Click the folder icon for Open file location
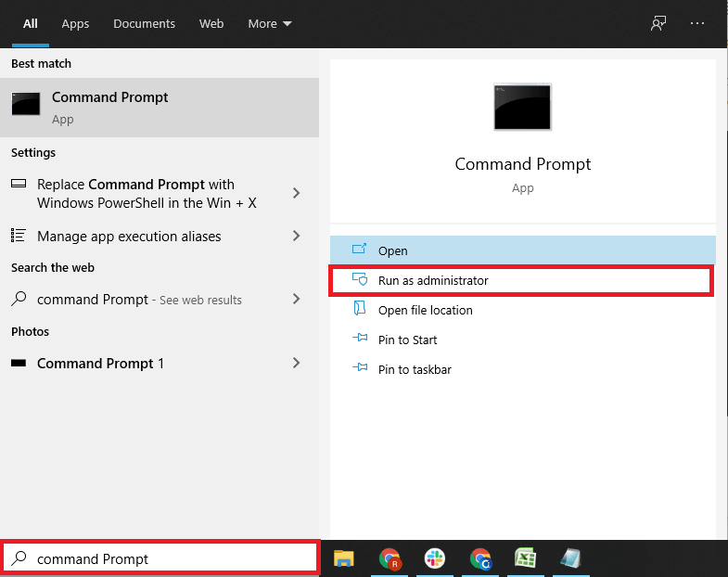Screen dimensions: 728x577 (359, 308)
